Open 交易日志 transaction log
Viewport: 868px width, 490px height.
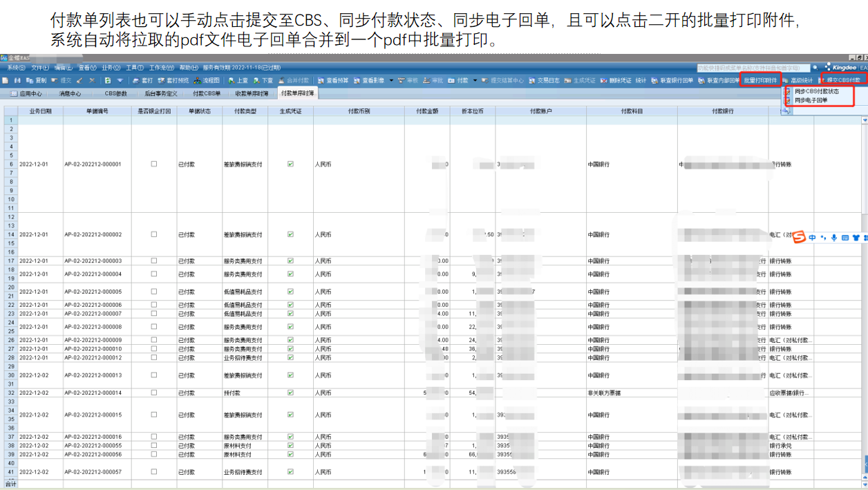(x=545, y=80)
